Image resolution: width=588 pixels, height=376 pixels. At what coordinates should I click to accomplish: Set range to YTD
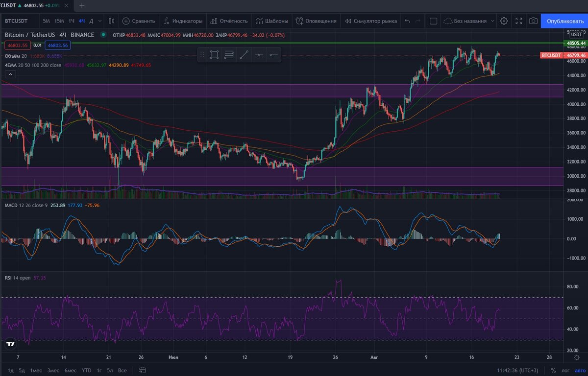(86, 370)
